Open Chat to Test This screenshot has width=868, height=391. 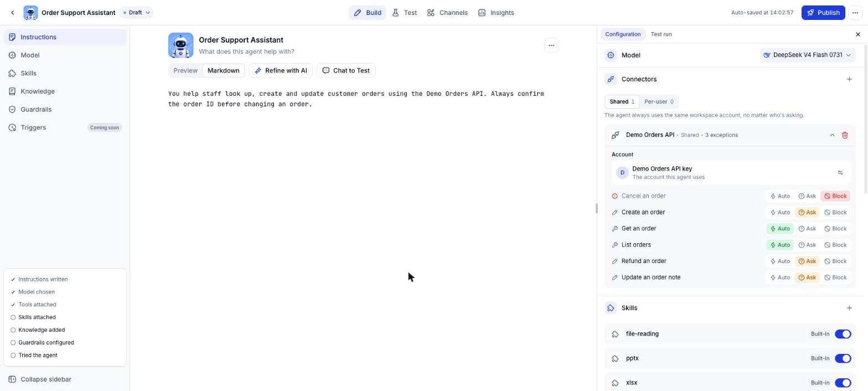(x=346, y=71)
